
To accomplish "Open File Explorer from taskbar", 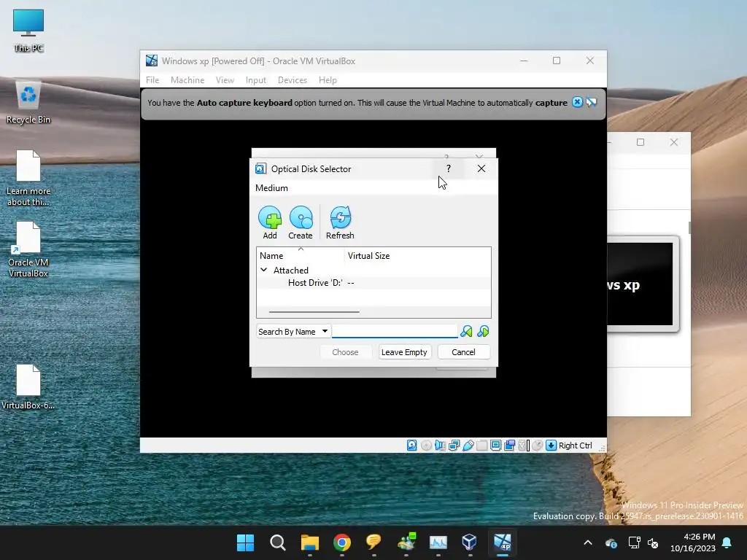I will pyautogui.click(x=309, y=542).
